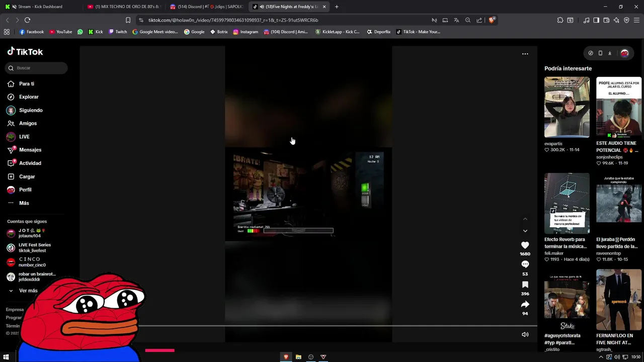
Task: Go back with the browser back arrow
Action: (7, 20)
